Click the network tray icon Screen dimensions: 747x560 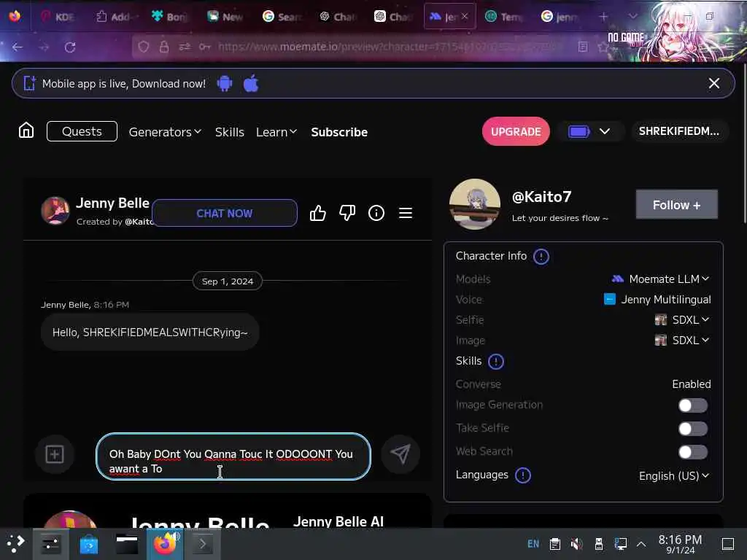tap(621, 544)
